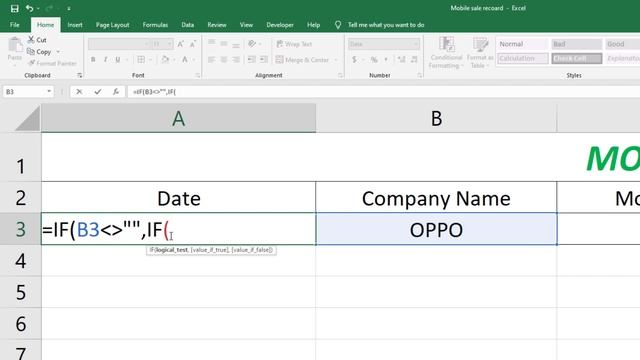Apply the Bad cell style
This screenshot has width=640, height=360.
576,44
